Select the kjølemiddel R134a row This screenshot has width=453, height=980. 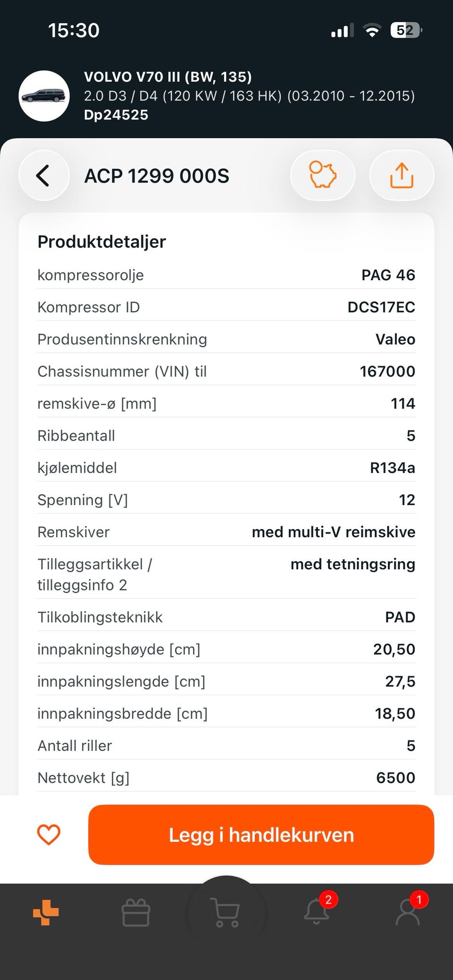[226, 467]
